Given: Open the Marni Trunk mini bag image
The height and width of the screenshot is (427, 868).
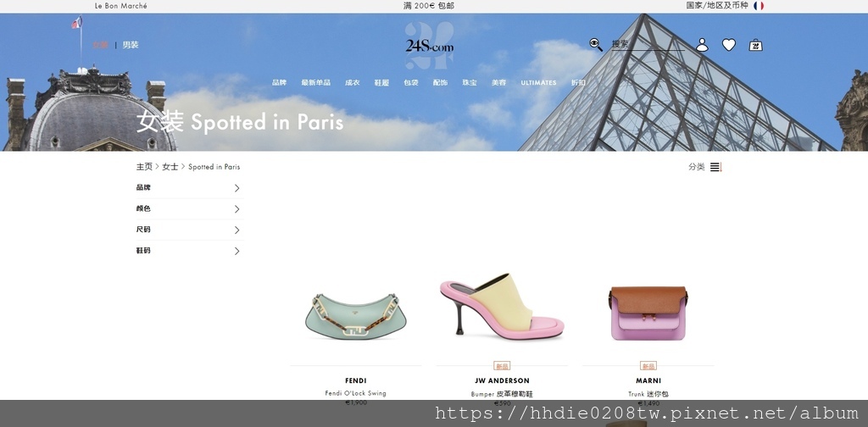Looking at the screenshot, I should 648,312.
